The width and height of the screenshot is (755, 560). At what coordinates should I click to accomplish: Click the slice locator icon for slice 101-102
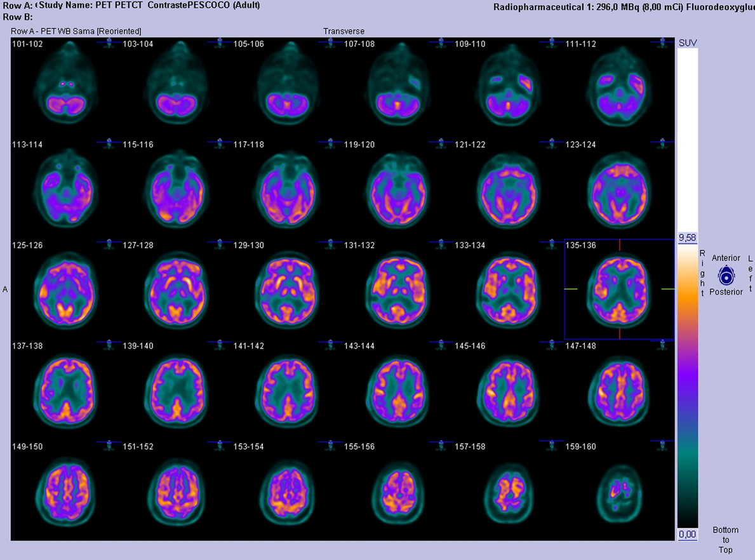click(109, 43)
